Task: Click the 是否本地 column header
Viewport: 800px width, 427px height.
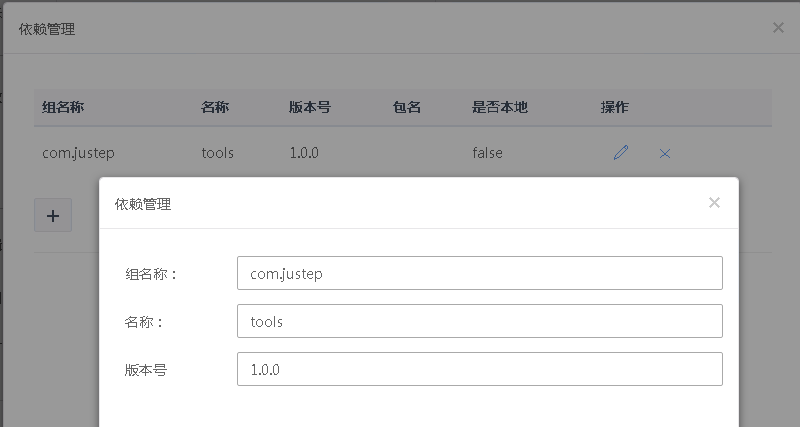Action: [499, 107]
